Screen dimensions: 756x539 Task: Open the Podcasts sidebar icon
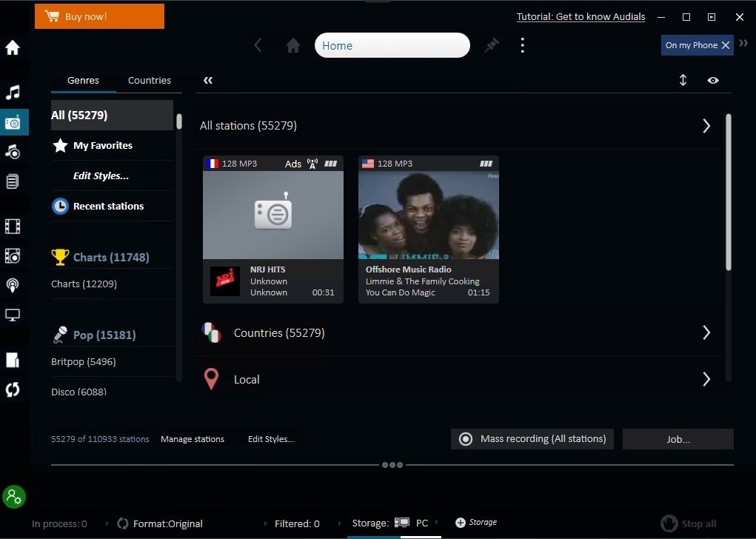13,285
